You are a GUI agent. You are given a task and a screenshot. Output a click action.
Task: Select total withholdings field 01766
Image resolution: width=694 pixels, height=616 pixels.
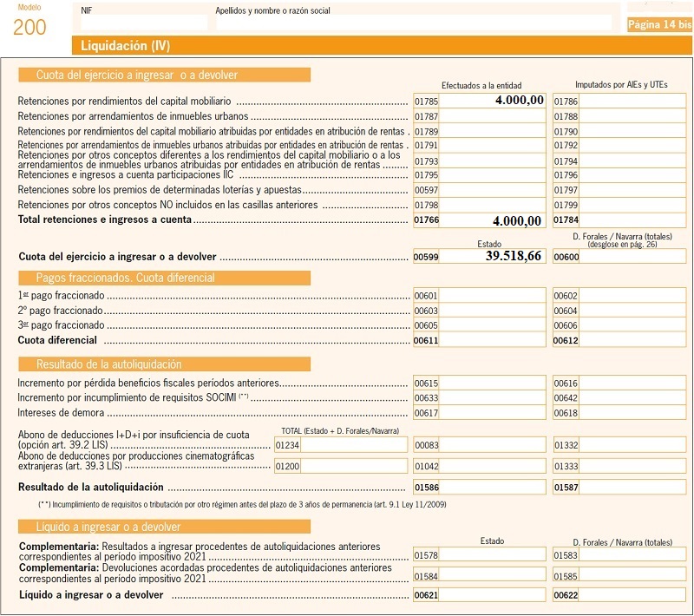[492, 220]
